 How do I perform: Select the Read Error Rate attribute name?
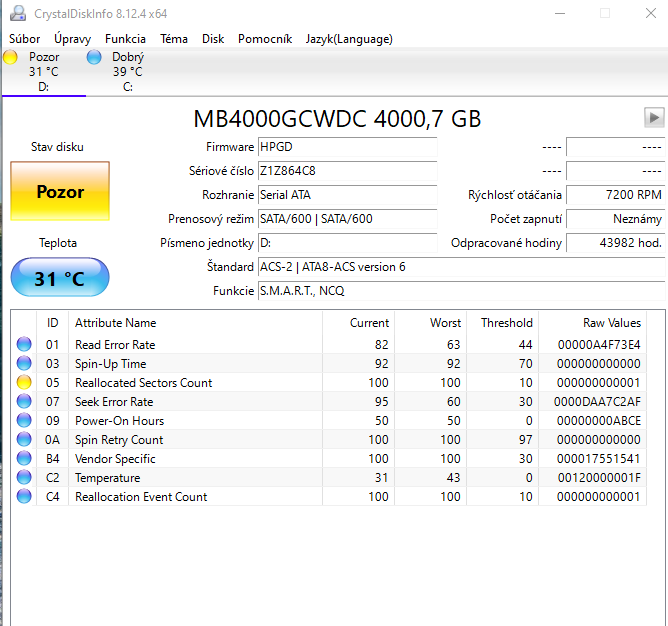(x=115, y=344)
